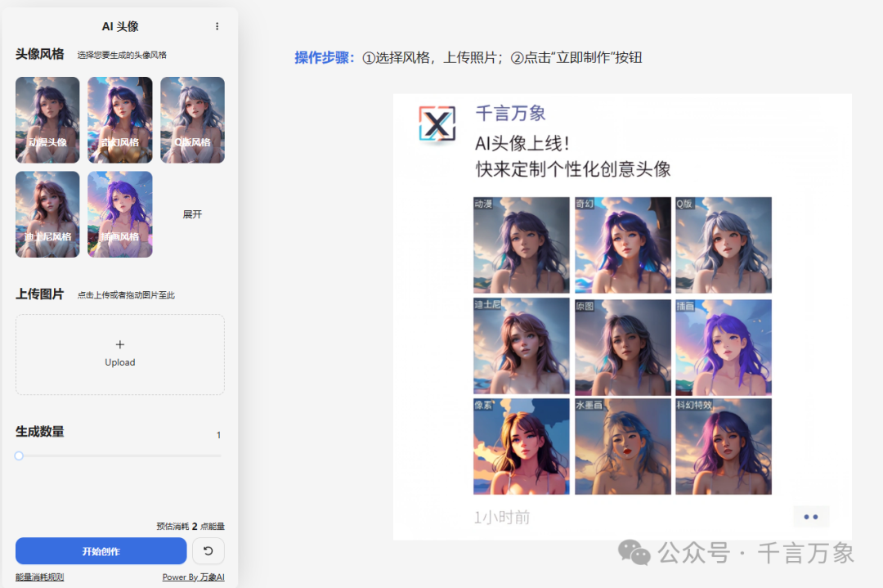Viewport: 883px width, 588px height.
Task: Click the reset arrow icon next to 开始创作
Action: 208,551
